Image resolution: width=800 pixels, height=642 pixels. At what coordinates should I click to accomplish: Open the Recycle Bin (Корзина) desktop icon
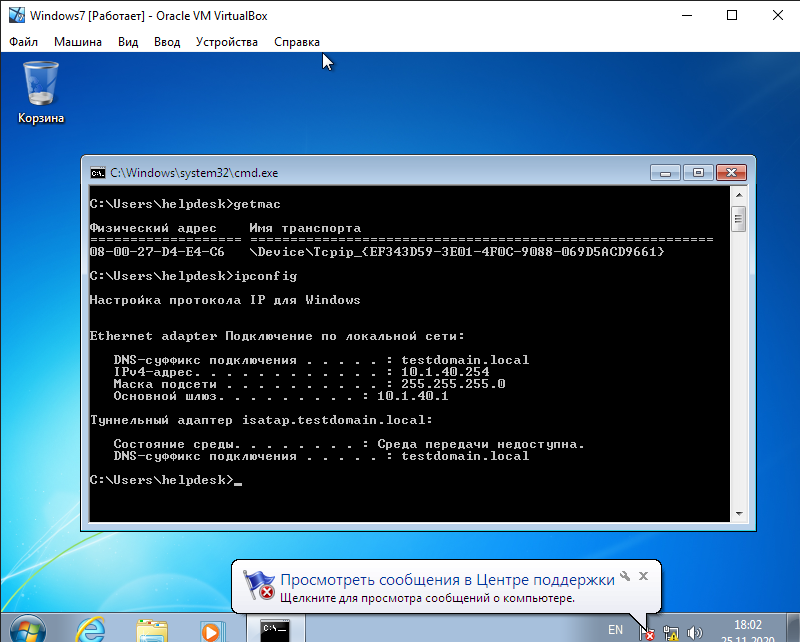click(40, 90)
